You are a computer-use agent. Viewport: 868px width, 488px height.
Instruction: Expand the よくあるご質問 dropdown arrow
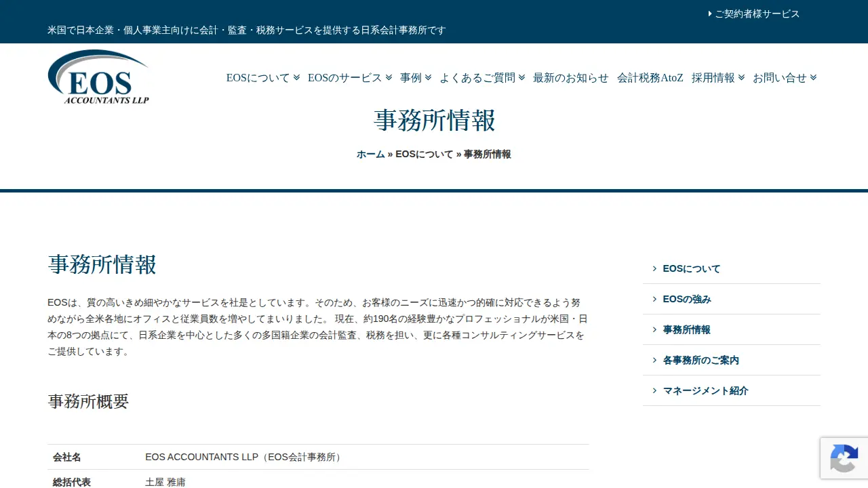[521, 77]
